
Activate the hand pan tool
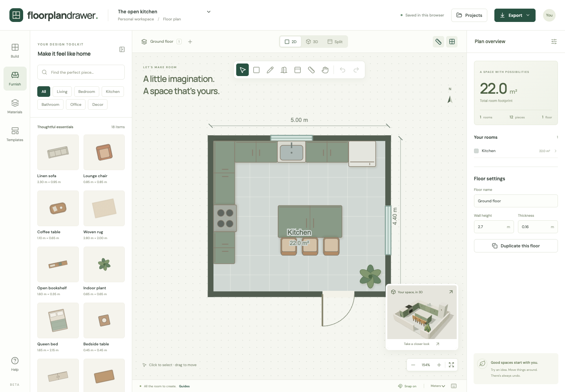pyautogui.click(x=325, y=70)
